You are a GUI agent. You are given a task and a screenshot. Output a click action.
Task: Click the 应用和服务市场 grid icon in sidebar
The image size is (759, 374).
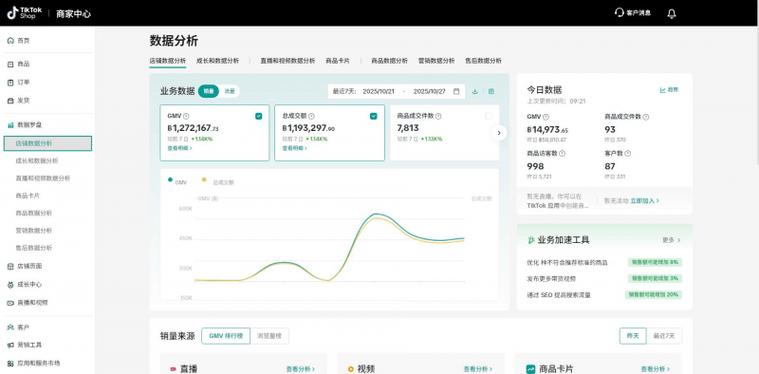(11, 363)
